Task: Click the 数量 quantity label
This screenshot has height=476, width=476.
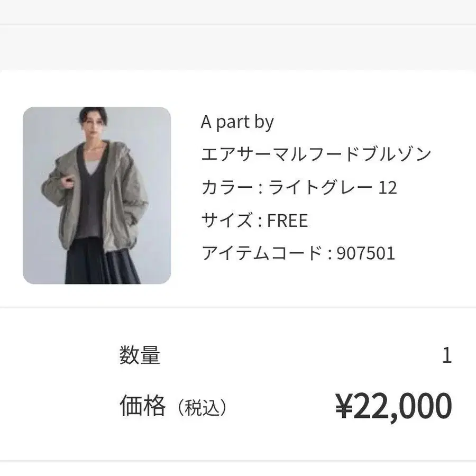Action: 140,355
